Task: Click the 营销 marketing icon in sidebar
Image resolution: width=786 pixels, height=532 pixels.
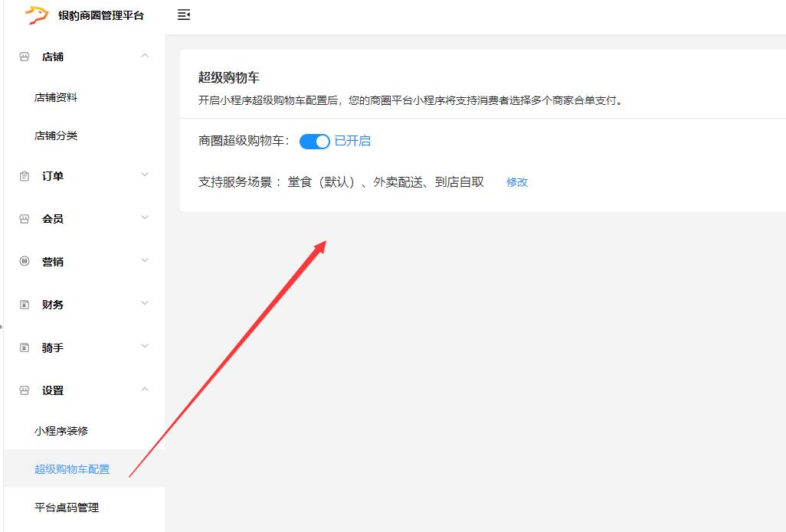Action: [x=25, y=262]
